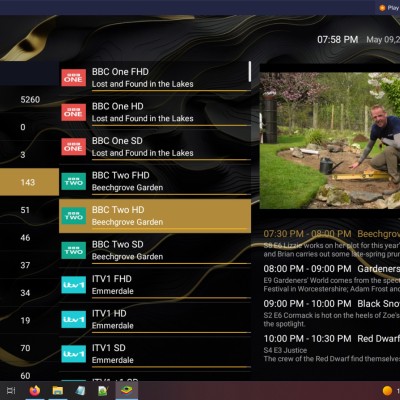The width and height of the screenshot is (400, 400).
Task: Open the task view icon in taskbar
Action: tap(11, 390)
